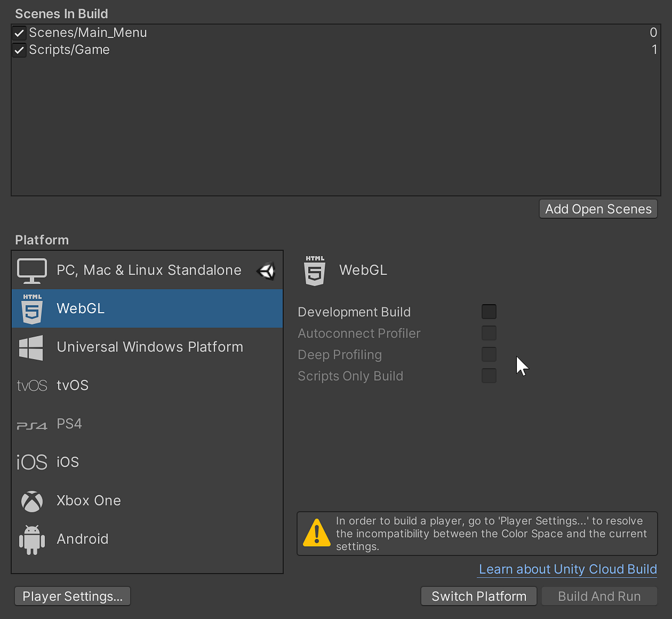Uncheck the Scripts/Game scene

(18, 50)
